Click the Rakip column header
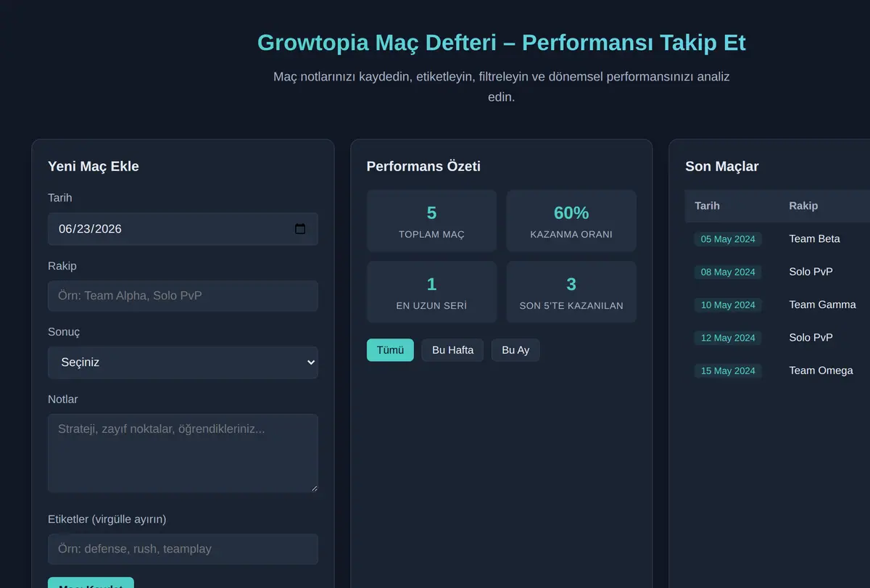This screenshot has width=870, height=588. [x=803, y=206]
